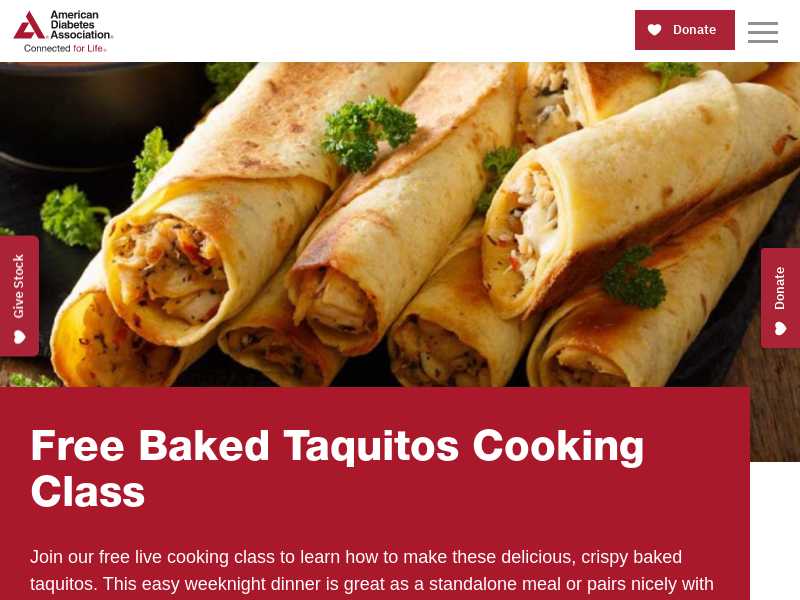Click the heart icon in header Donate button
This screenshot has width=800, height=600.
click(655, 30)
